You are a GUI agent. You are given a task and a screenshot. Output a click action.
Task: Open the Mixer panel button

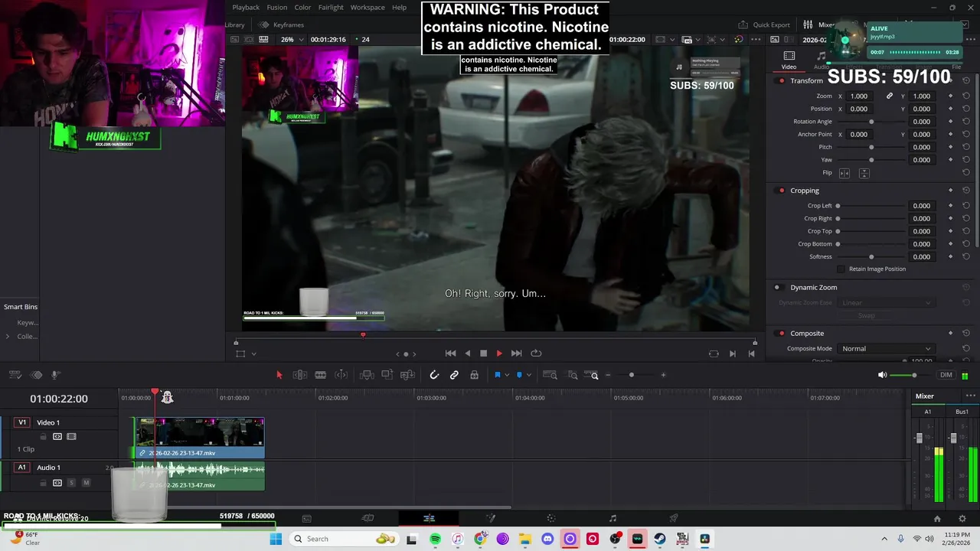tap(819, 24)
